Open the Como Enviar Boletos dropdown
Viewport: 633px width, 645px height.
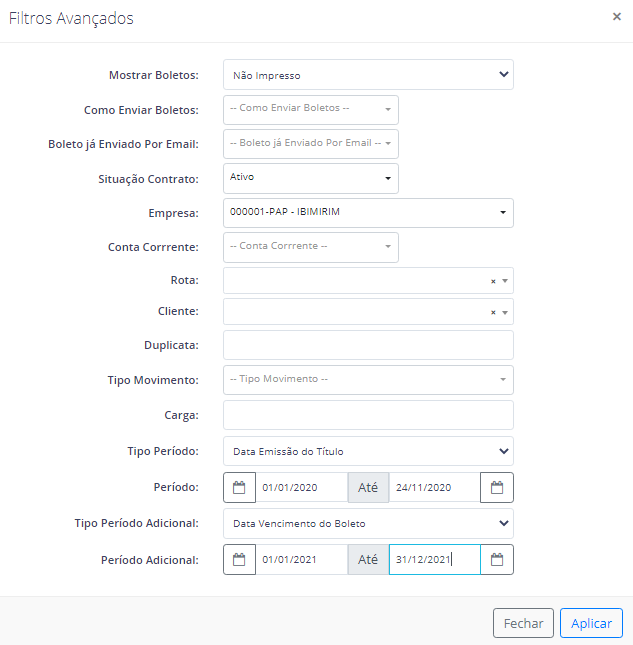[311, 110]
